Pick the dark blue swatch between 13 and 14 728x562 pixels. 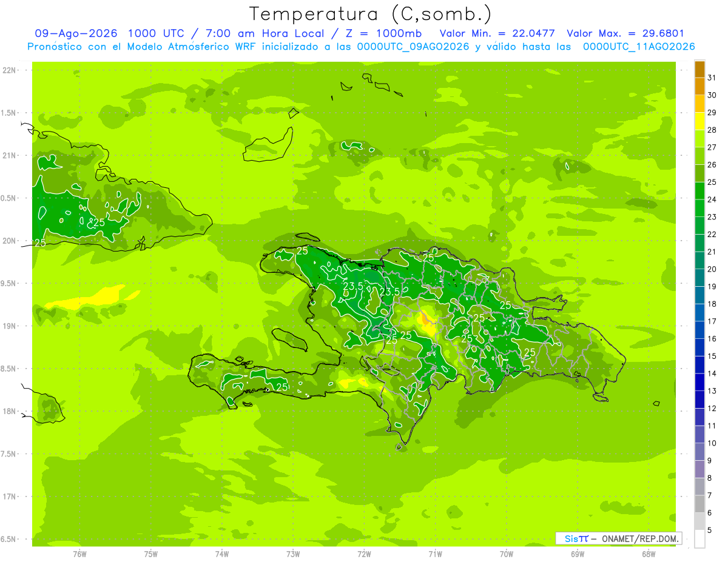699,382
